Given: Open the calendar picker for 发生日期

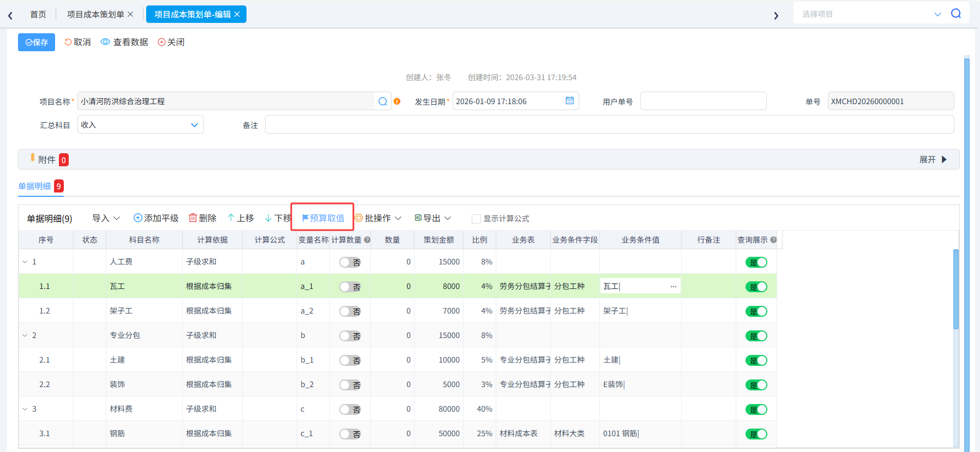Looking at the screenshot, I should pos(569,101).
